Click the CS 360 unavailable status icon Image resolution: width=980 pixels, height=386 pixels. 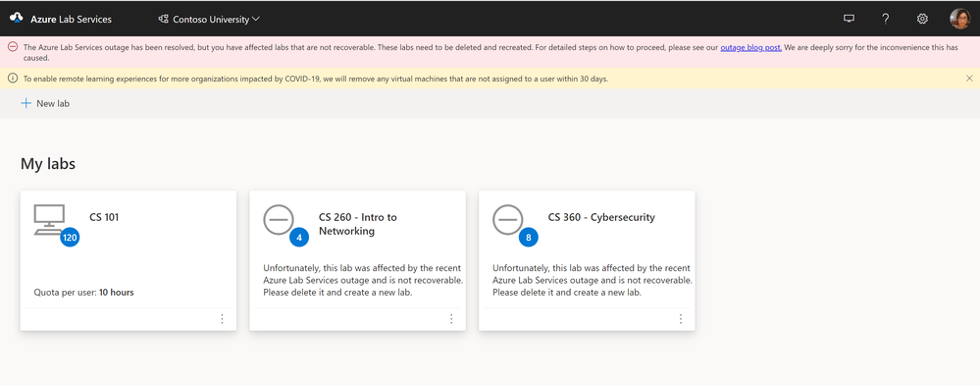[x=507, y=220]
